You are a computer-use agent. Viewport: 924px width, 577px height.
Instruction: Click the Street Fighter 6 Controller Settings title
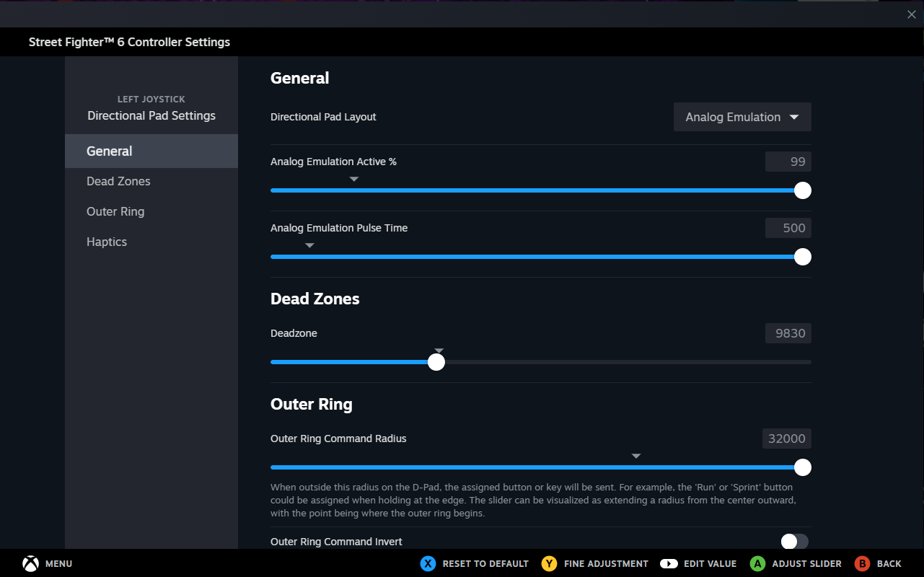click(x=129, y=42)
